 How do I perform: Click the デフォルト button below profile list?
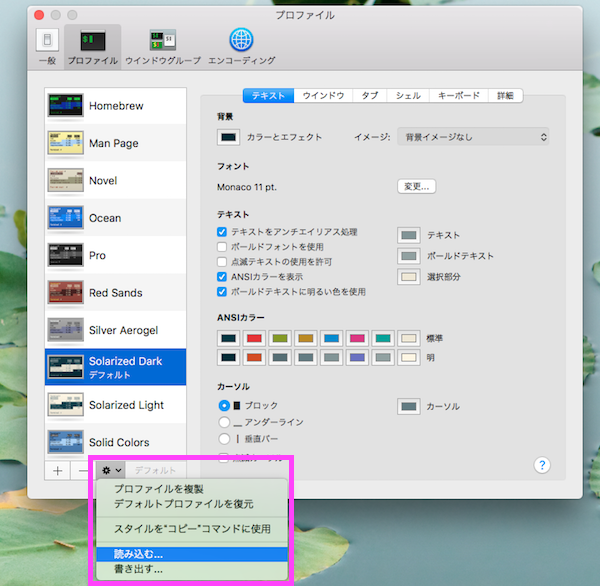tap(155, 470)
